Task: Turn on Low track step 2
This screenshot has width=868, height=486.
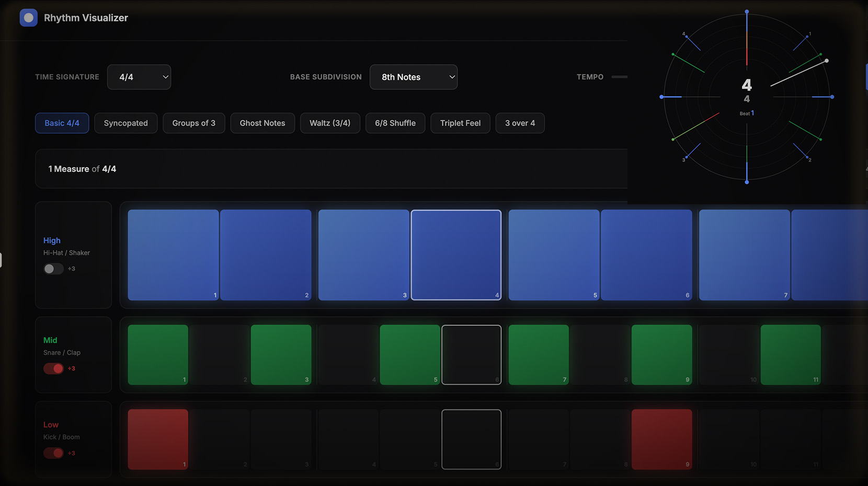Action: [219, 439]
